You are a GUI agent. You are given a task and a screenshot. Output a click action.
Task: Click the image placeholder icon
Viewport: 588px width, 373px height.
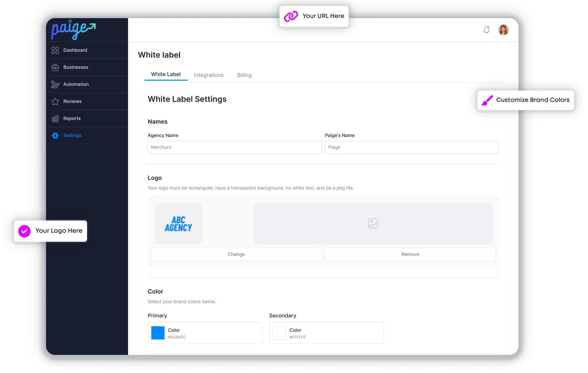click(x=373, y=223)
